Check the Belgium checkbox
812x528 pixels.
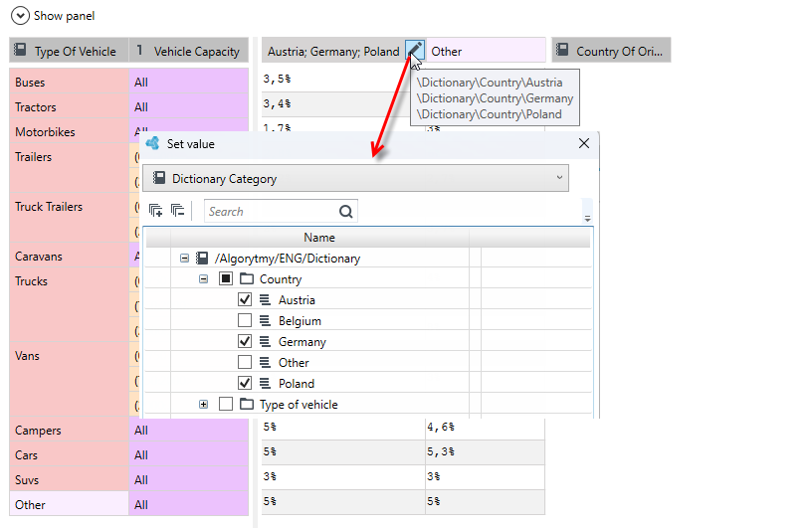coord(245,320)
